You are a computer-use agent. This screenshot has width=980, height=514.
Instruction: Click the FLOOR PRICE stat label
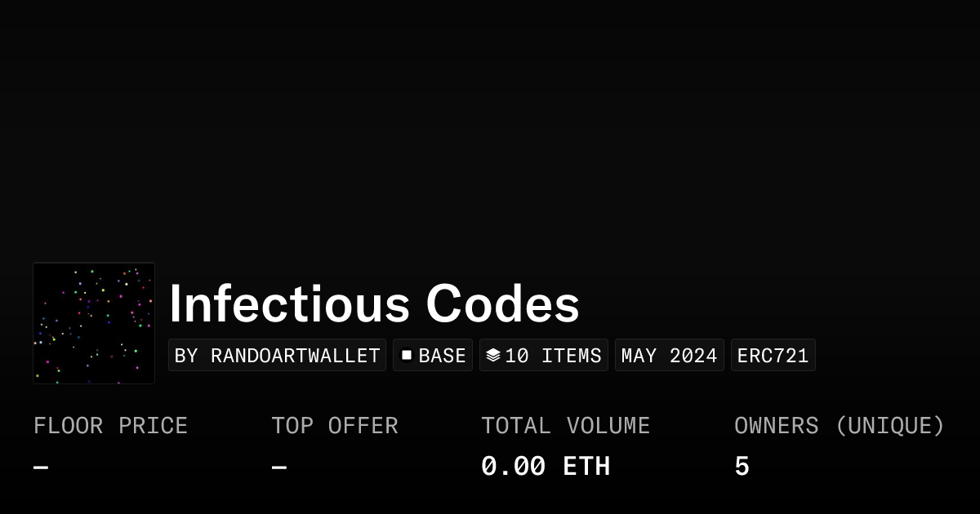[x=110, y=426]
